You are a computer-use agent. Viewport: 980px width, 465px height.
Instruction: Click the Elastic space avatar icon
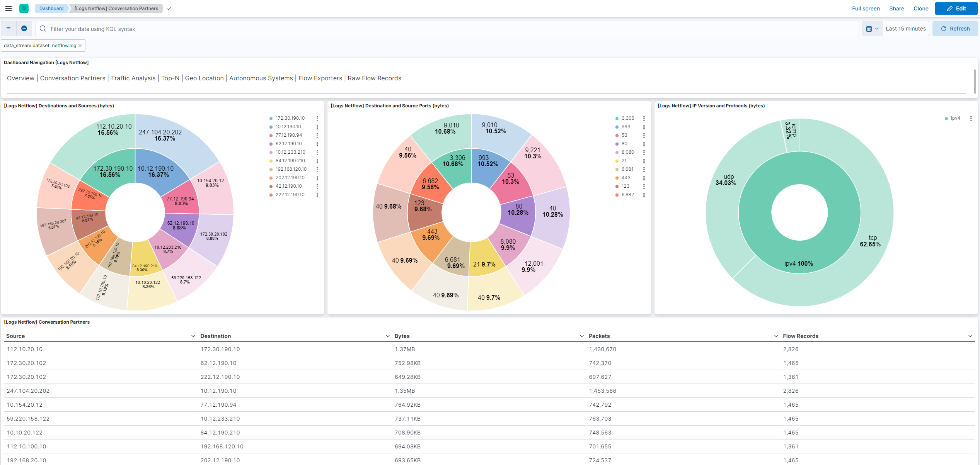click(x=24, y=8)
